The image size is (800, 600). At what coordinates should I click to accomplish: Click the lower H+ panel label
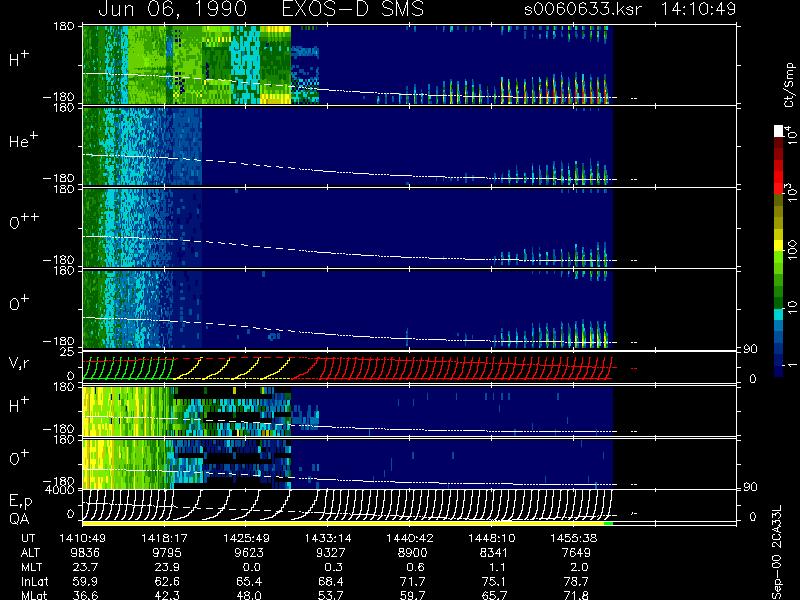tap(19, 405)
